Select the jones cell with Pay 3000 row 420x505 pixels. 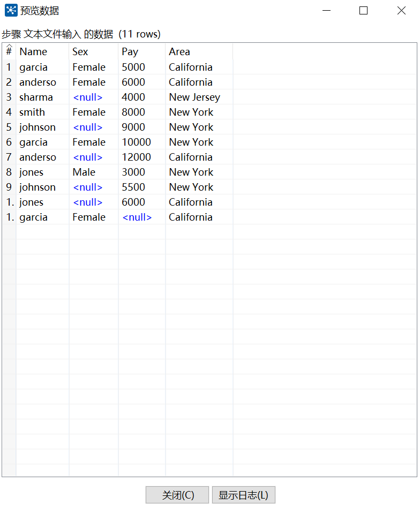tap(42, 172)
